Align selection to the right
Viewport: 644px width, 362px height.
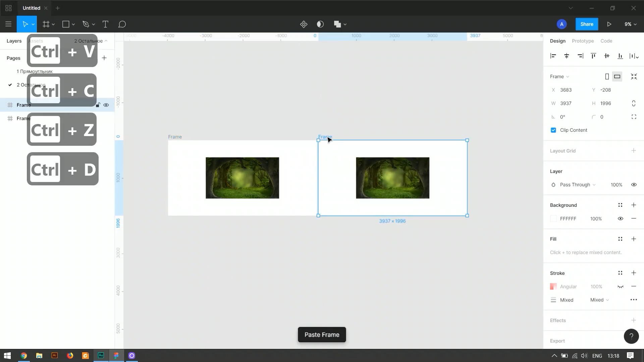(580, 56)
